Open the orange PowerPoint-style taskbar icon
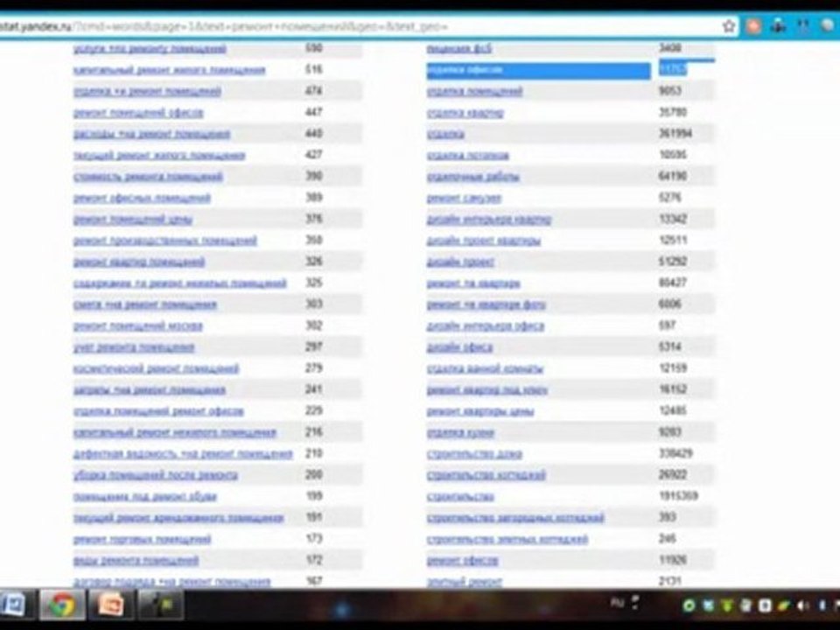Viewport: 840px width, 630px height. click(x=111, y=605)
